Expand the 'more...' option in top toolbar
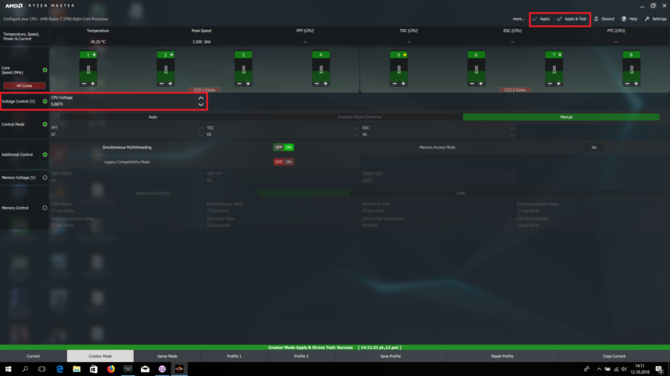 tap(518, 19)
